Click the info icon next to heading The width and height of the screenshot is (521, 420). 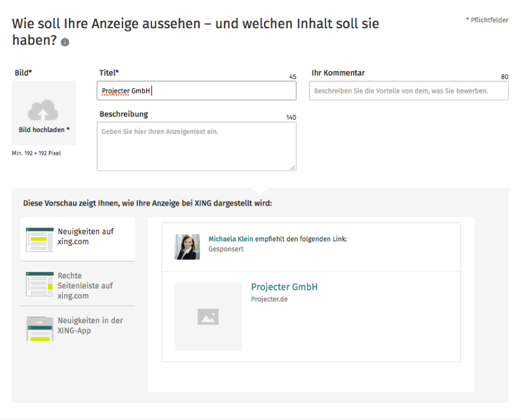point(65,42)
